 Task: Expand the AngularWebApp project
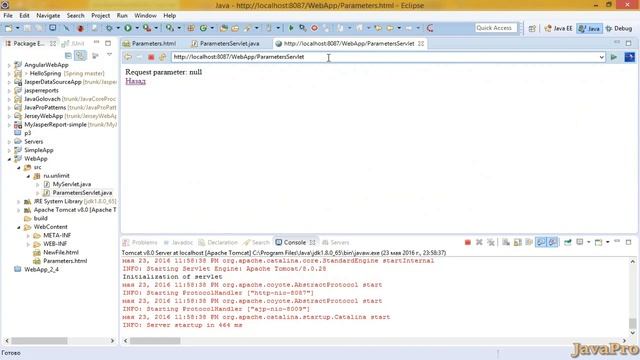[x=9, y=65]
